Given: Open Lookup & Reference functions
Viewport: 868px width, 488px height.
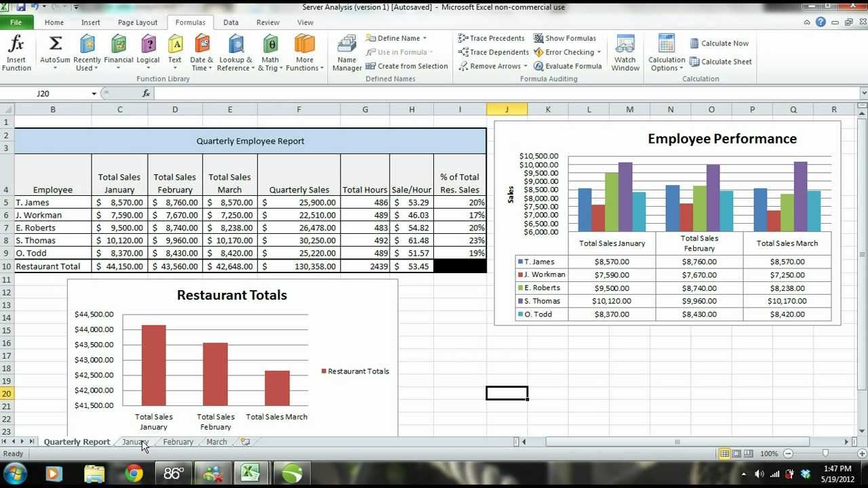Looking at the screenshot, I should pos(235,54).
